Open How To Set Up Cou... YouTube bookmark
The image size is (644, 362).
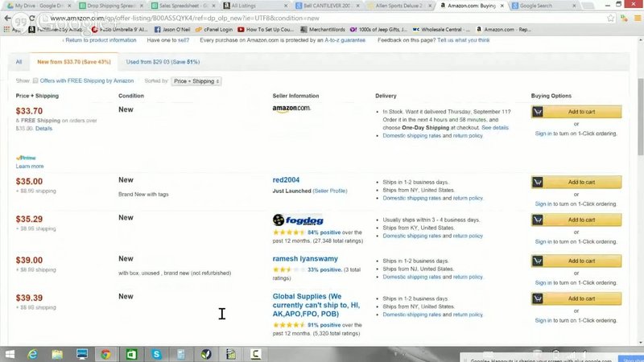point(266,30)
